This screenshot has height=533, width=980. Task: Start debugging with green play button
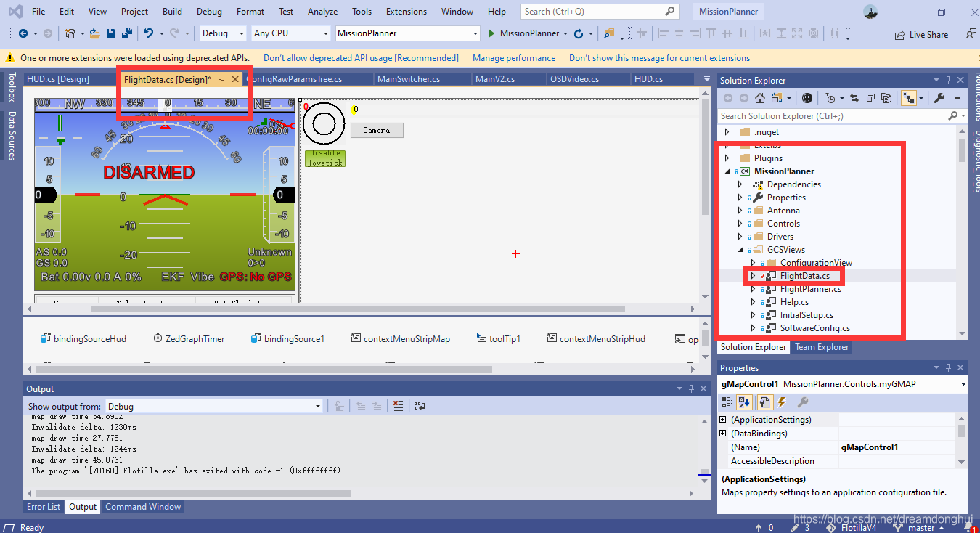pyautogui.click(x=491, y=33)
